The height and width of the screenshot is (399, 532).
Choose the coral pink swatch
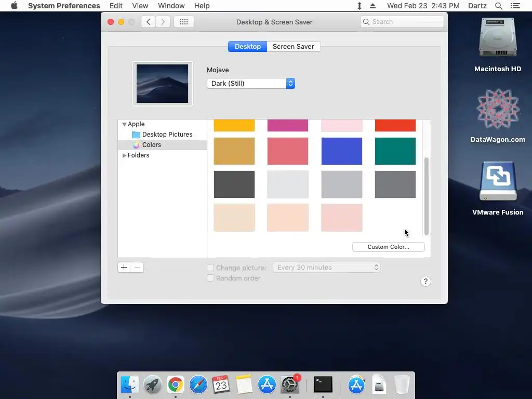[x=288, y=151]
